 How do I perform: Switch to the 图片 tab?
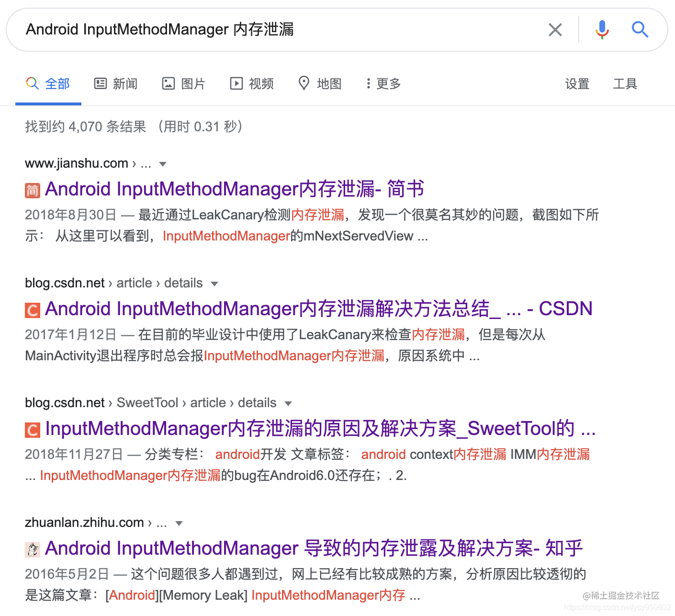183,83
